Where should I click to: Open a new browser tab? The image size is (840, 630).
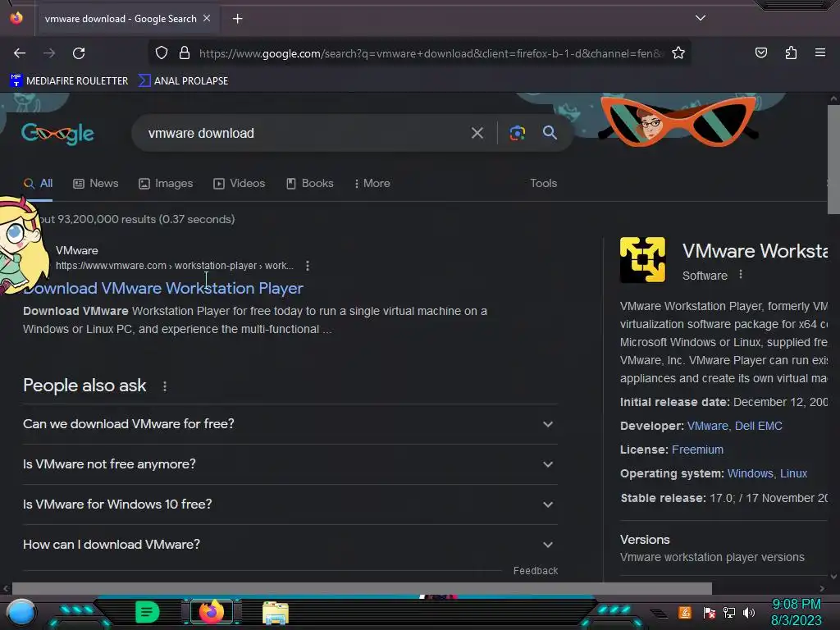[237, 19]
